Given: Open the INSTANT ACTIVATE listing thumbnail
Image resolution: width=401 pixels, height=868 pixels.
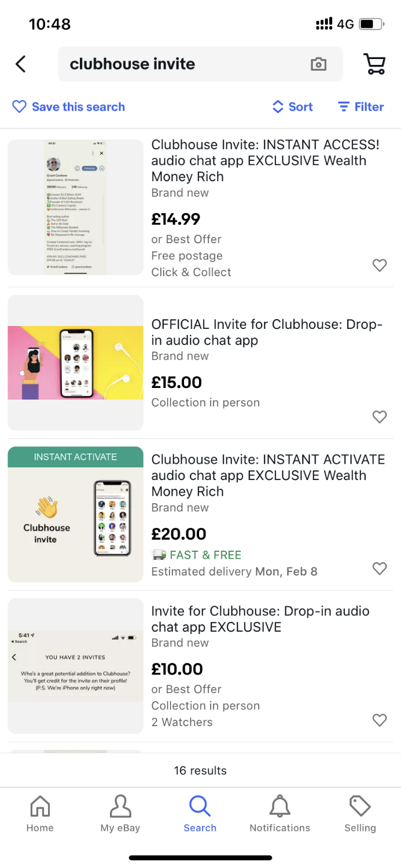Looking at the screenshot, I should pyautogui.click(x=75, y=514).
